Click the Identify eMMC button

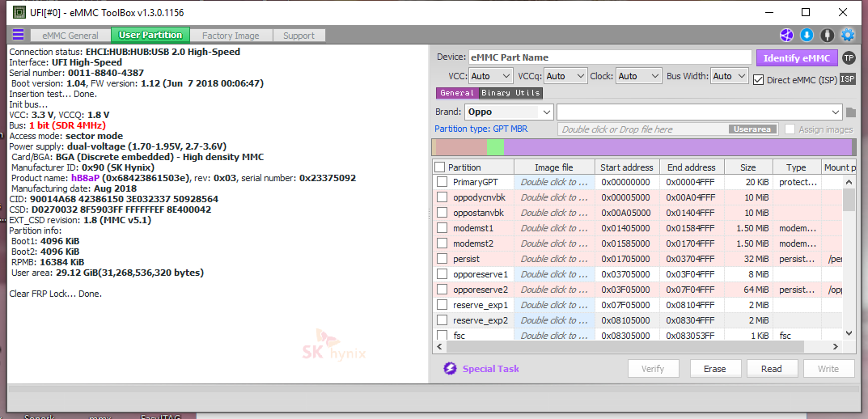(797, 58)
